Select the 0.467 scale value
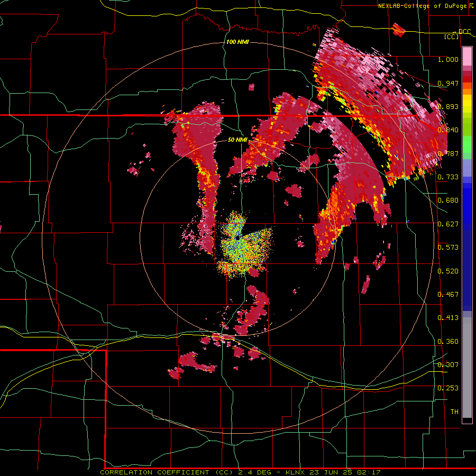This screenshot has height=476, width=476. click(x=448, y=295)
